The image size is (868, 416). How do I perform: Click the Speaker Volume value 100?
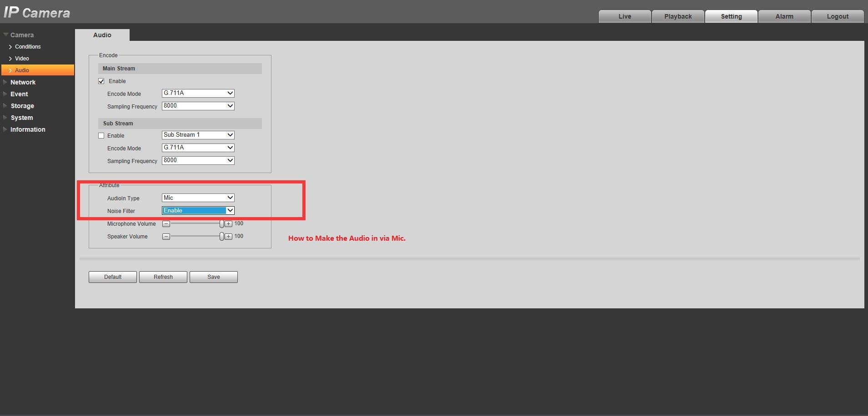239,236
